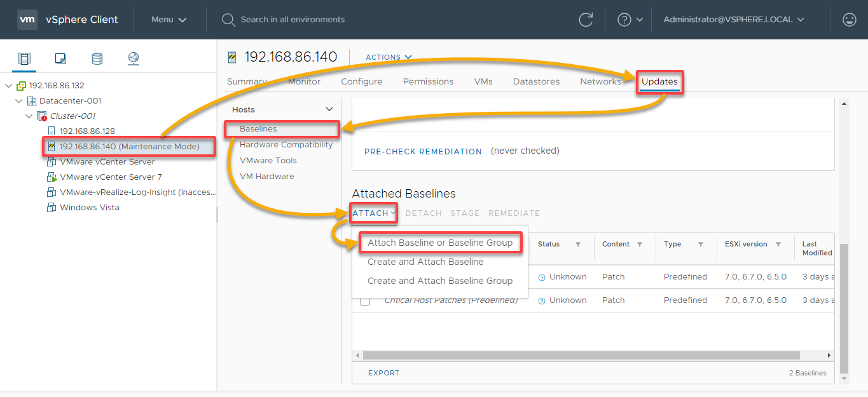Click Type column filter icon

point(701,245)
